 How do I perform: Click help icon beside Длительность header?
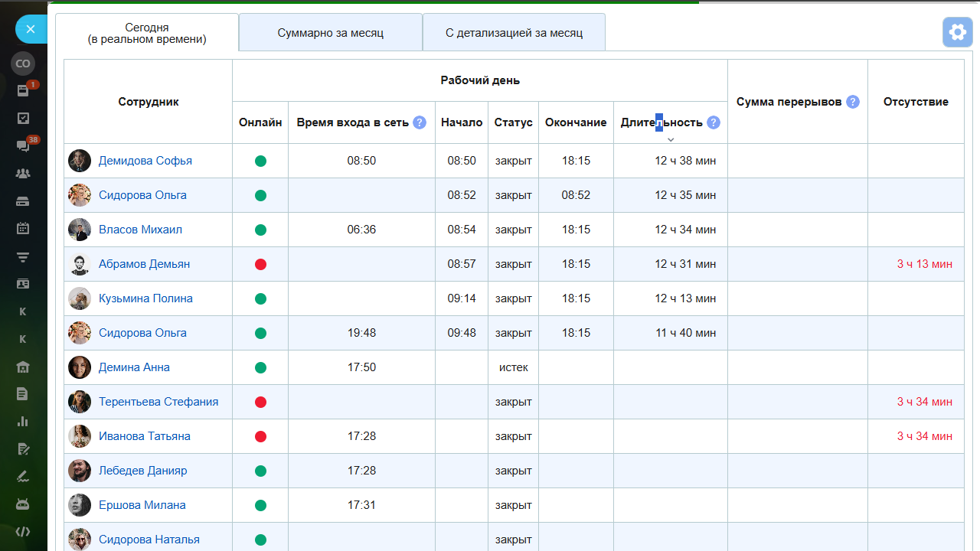(x=714, y=122)
